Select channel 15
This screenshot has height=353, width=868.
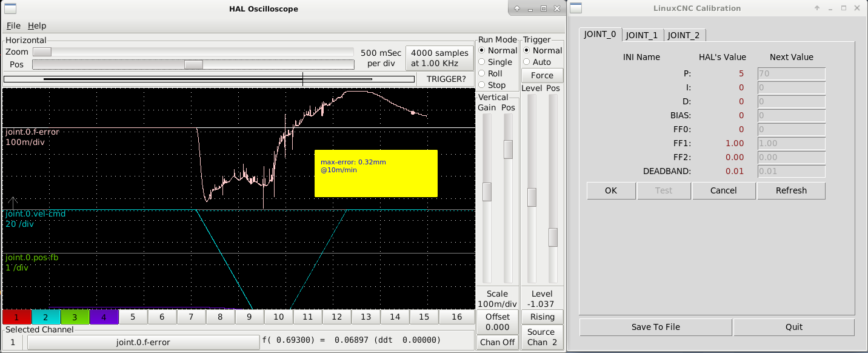[424, 317]
